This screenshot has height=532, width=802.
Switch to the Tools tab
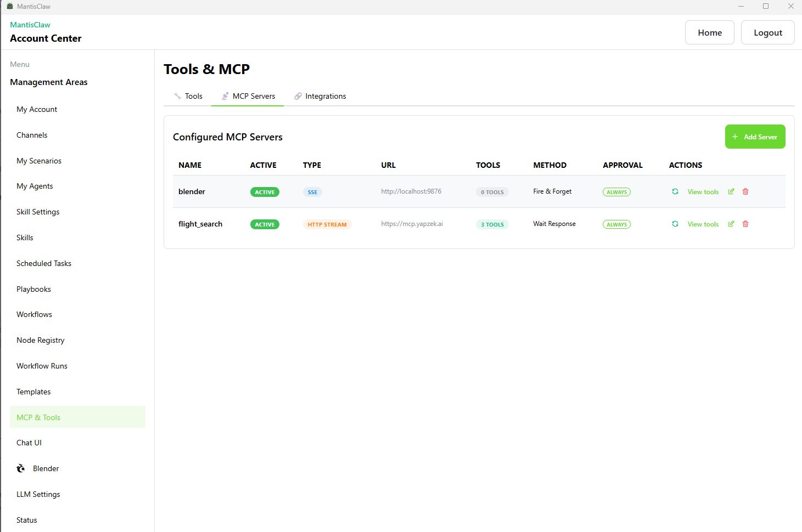point(193,95)
